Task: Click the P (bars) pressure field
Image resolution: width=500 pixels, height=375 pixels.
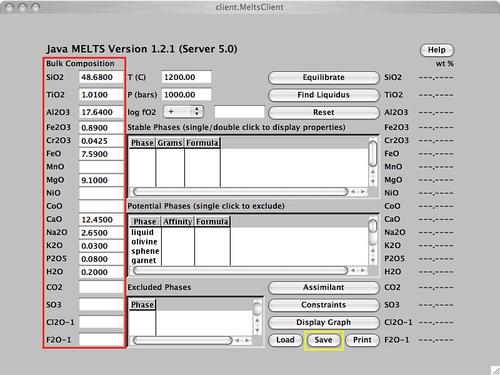Action: [186, 95]
